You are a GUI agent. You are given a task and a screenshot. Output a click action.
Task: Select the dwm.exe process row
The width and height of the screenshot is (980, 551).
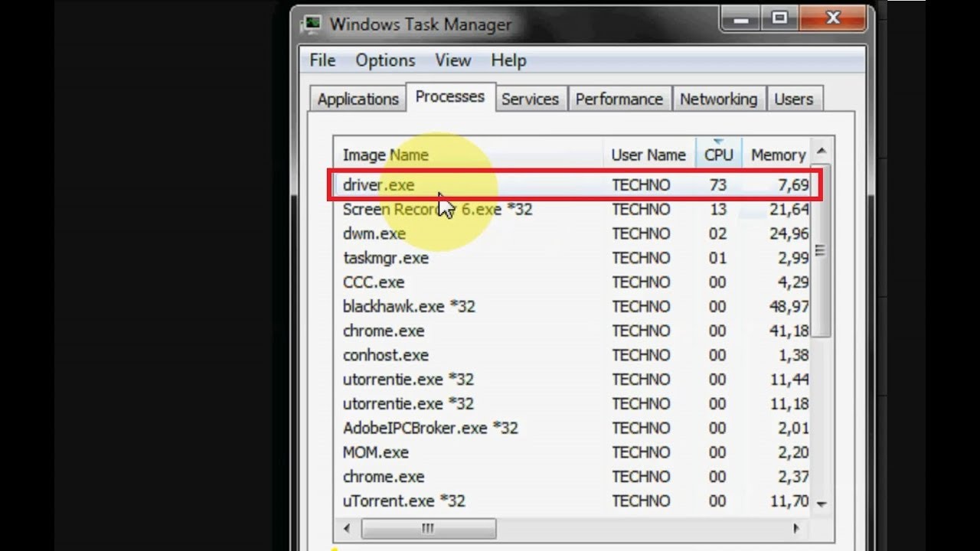click(x=573, y=233)
